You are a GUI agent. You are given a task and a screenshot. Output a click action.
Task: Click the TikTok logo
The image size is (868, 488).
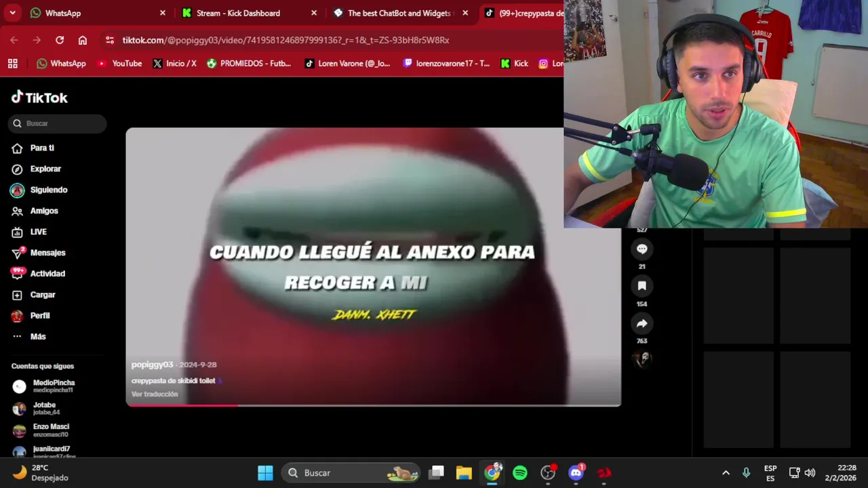pos(39,98)
